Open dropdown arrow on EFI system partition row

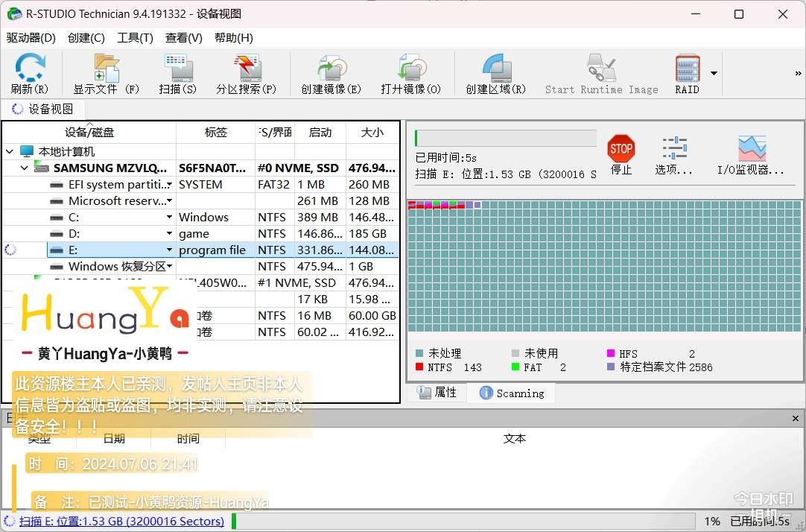coord(170,185)
